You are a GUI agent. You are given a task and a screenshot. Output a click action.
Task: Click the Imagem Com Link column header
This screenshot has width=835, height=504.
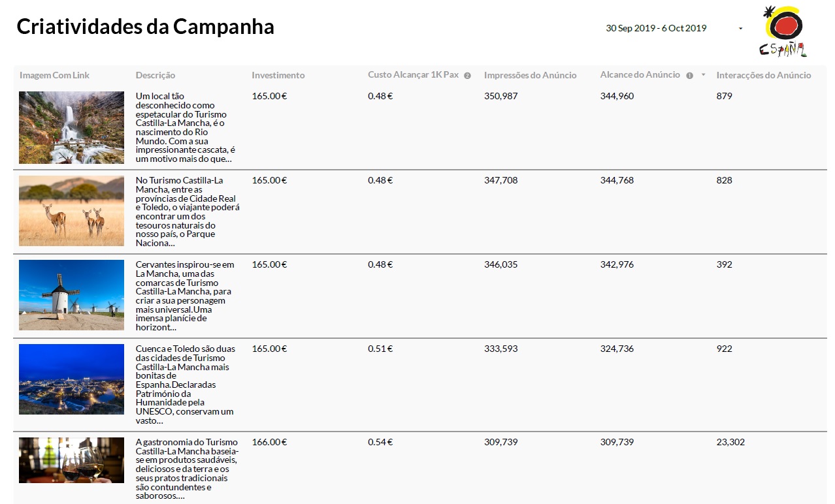[54, 75]
